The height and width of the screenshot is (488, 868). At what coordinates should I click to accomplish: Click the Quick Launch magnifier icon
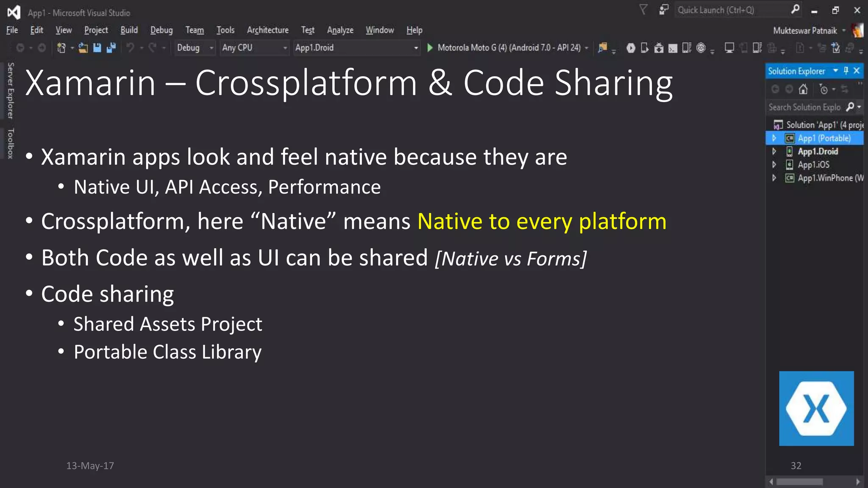(796, 9)
